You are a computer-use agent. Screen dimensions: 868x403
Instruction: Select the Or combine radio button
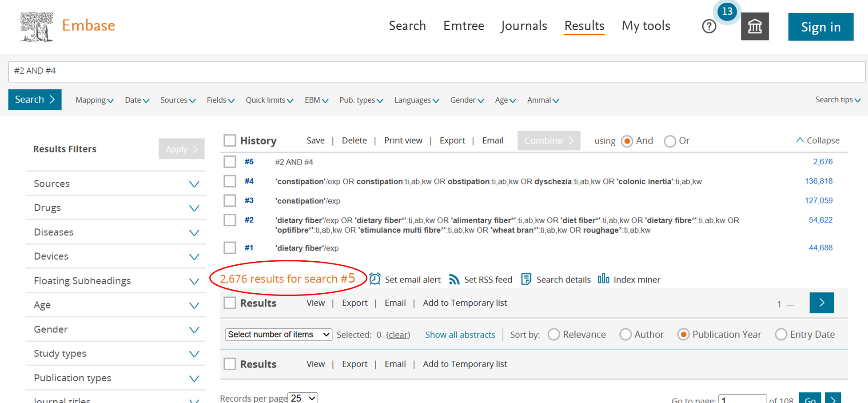tap(670, 141)
